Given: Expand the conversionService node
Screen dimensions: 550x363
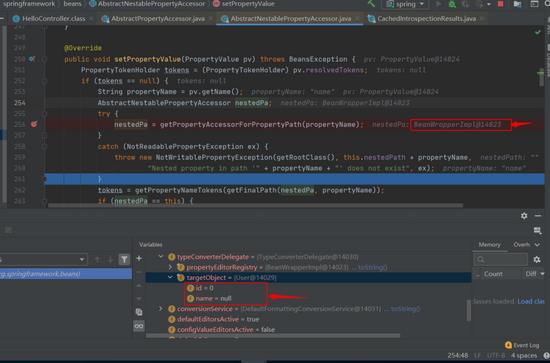Looking at the screenshot, I should [161, 309].
